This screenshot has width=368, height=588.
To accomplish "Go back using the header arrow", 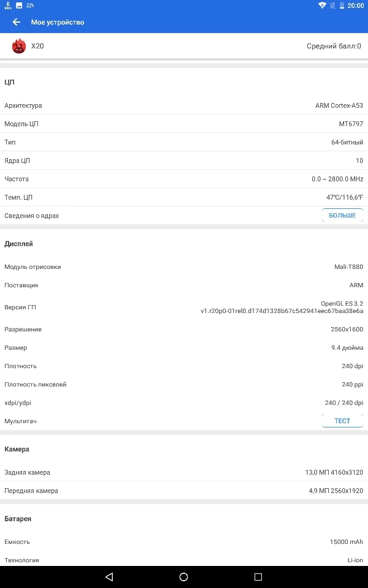I will 17,22.
